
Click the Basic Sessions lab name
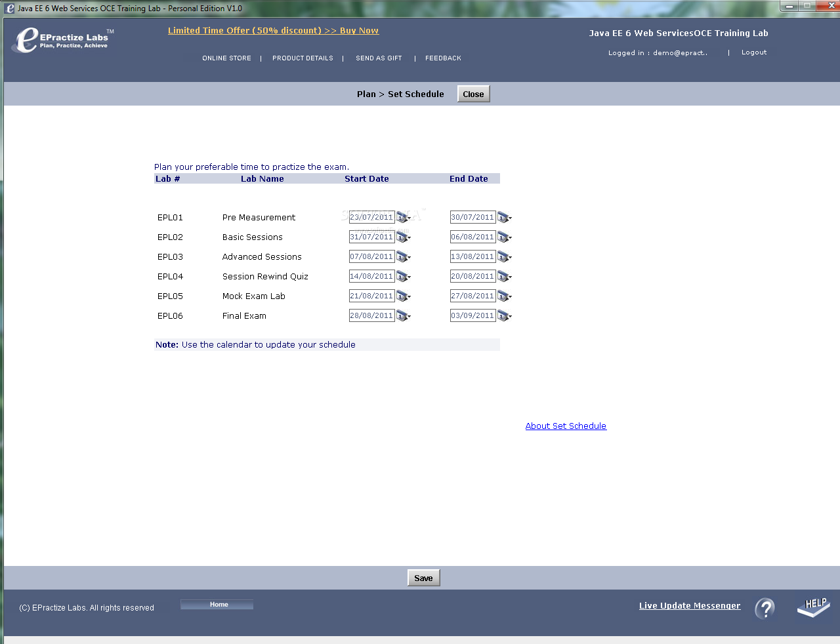pyautogui.click(x=252, y=237)
